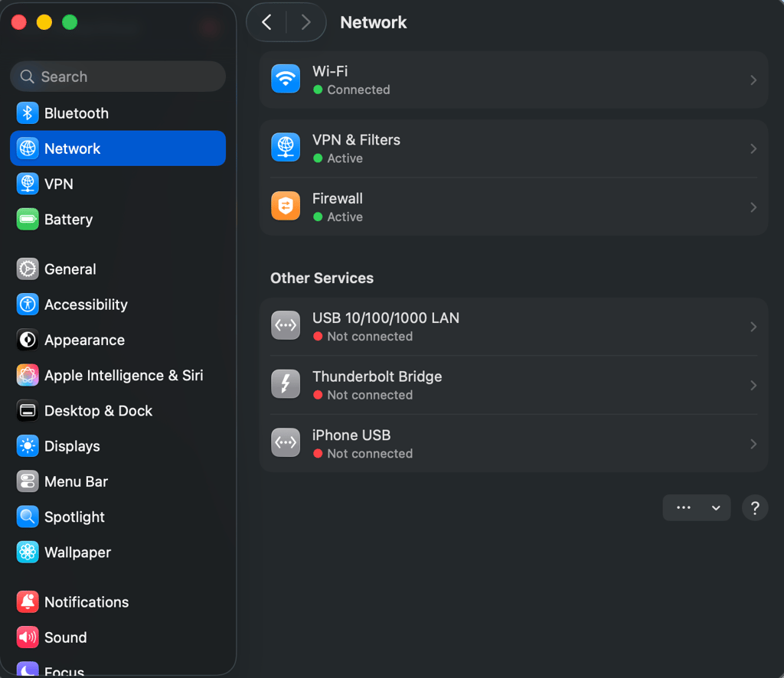
Task: Click the iPhone USB ethernet icon
Action: tap(286, 442)
